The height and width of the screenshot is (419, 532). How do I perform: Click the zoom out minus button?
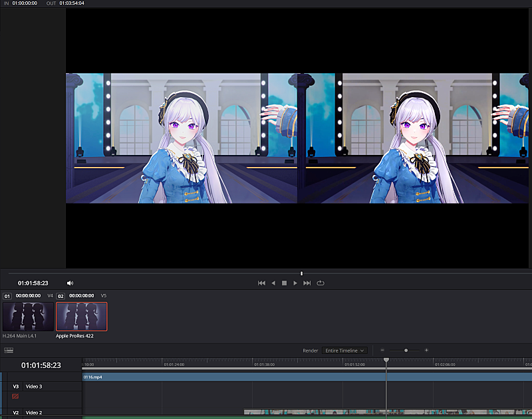382,350
